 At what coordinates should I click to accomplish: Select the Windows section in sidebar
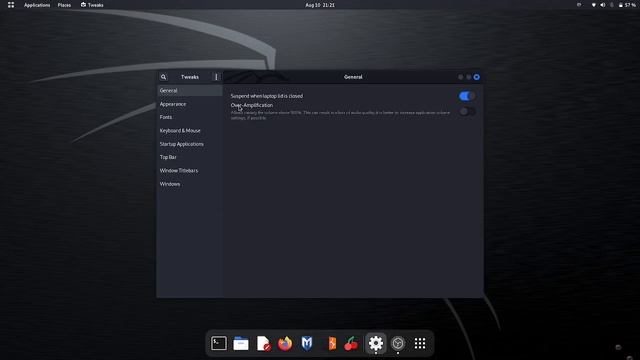(190, 184)
